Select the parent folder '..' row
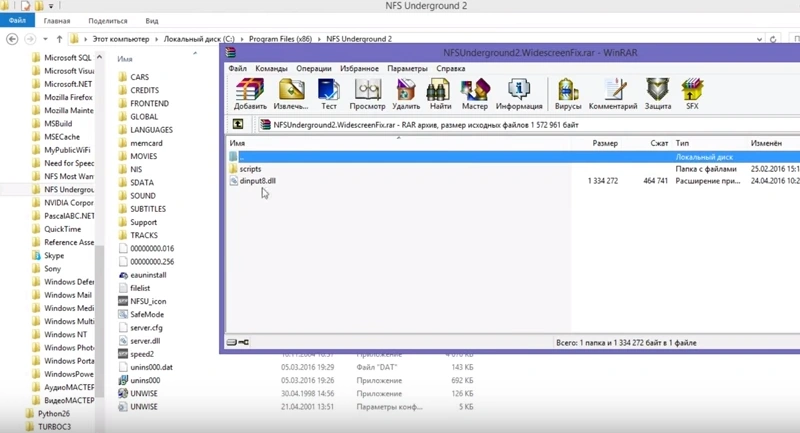This screenshot has width=800, height=433. pos(513,157)
